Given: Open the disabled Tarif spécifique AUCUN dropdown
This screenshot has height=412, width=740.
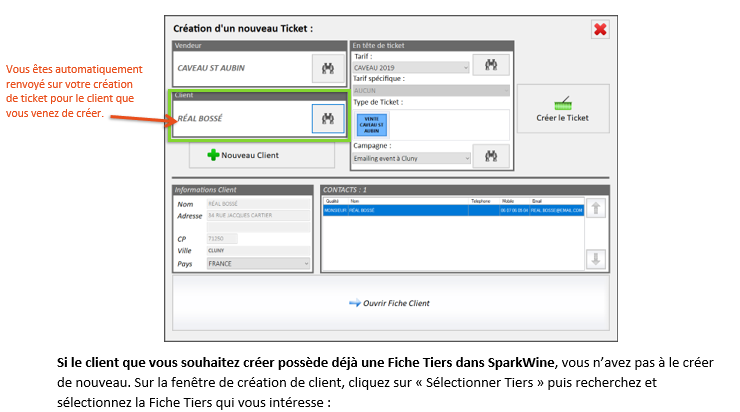Looking at the screenshot, I should coord(430,90).
